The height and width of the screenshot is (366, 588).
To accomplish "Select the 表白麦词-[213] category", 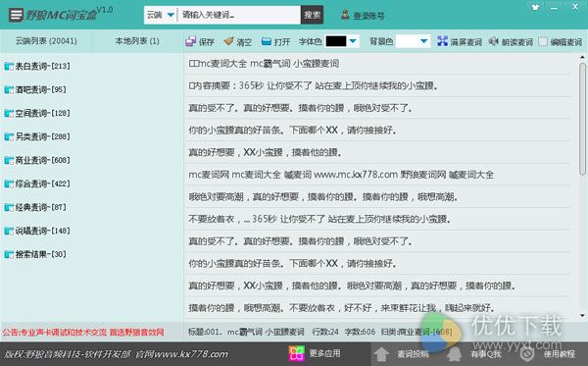I will pos(42,67).
